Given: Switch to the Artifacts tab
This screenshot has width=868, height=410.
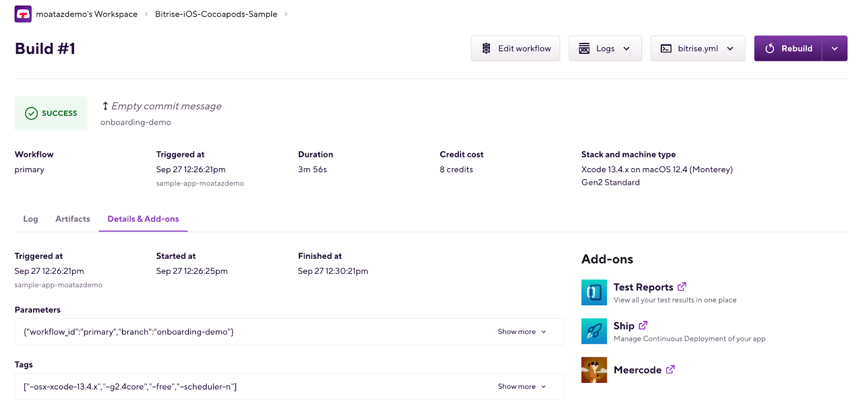Looking at the screenshot, I should pyautogui.click(x=73, y=219).
